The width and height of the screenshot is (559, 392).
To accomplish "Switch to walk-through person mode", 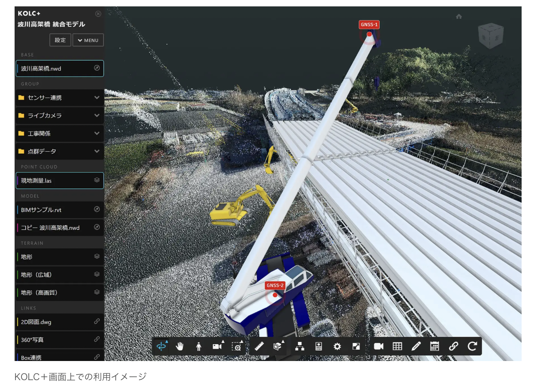I will (199, 346).
